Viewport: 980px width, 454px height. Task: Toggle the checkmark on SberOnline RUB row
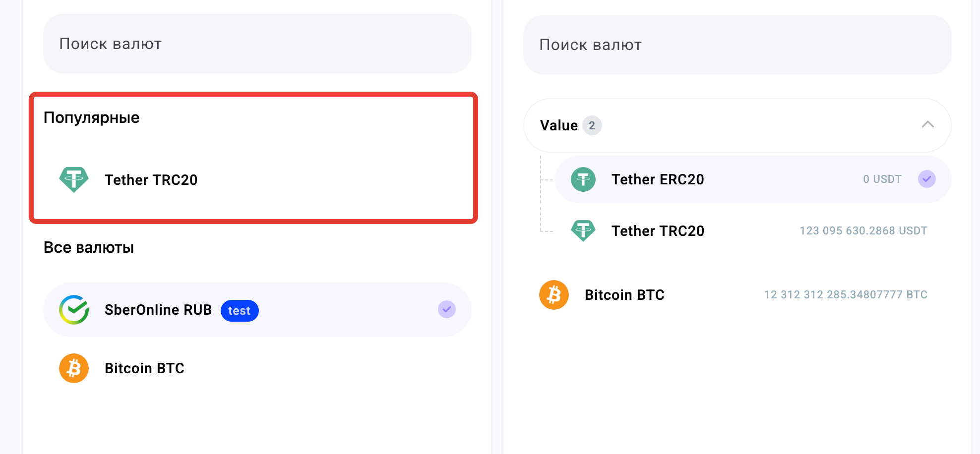447,309
